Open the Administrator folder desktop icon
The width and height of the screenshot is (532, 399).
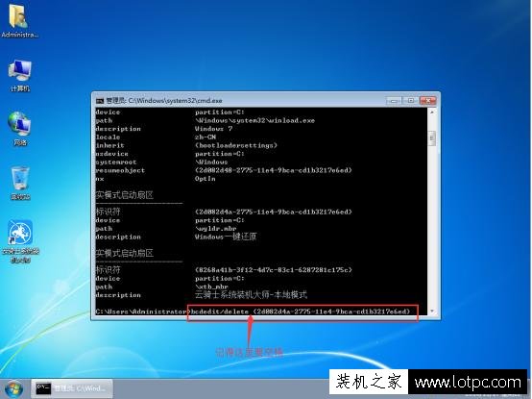click(19, 21)
